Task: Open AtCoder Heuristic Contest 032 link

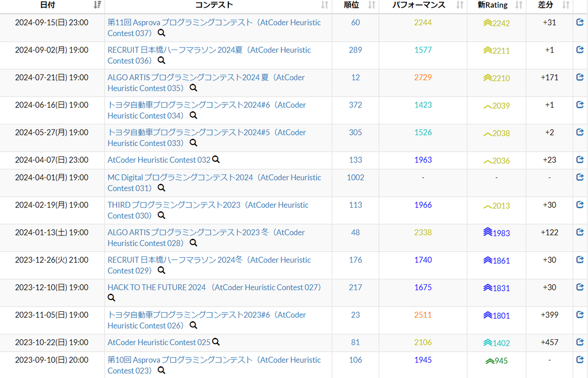Action: 159,160
